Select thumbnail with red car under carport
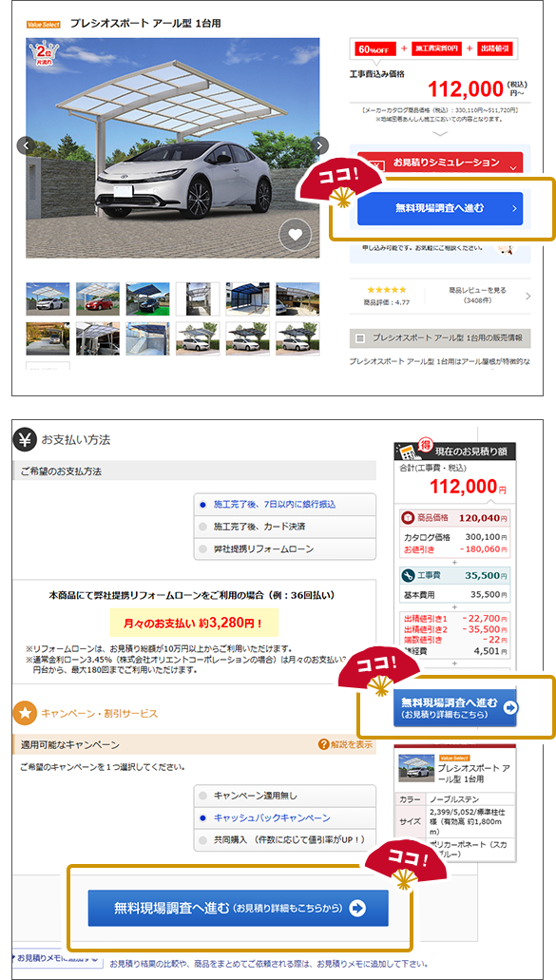Screen dimensions: 556x980 tap(98, 298)
